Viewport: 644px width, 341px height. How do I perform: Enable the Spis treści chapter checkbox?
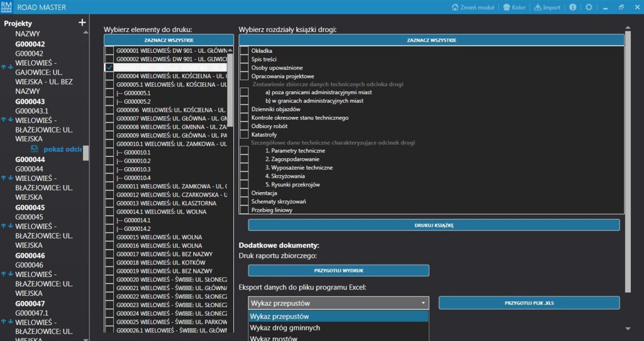245,59
